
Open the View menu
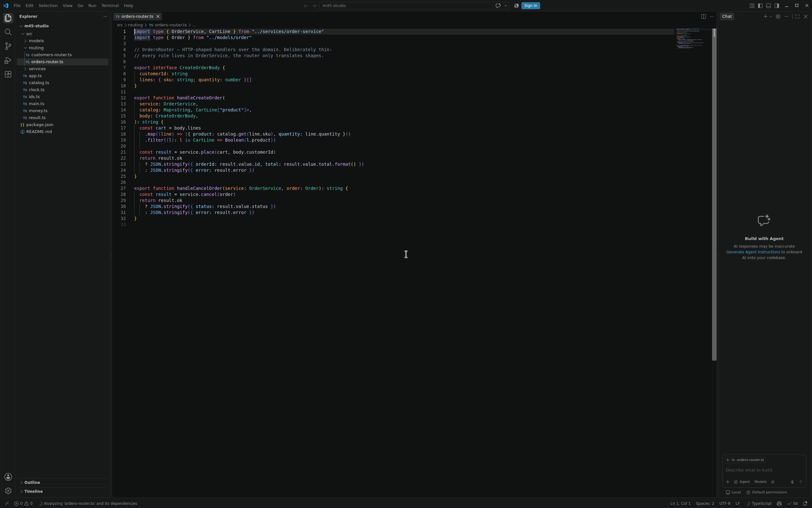68,5
